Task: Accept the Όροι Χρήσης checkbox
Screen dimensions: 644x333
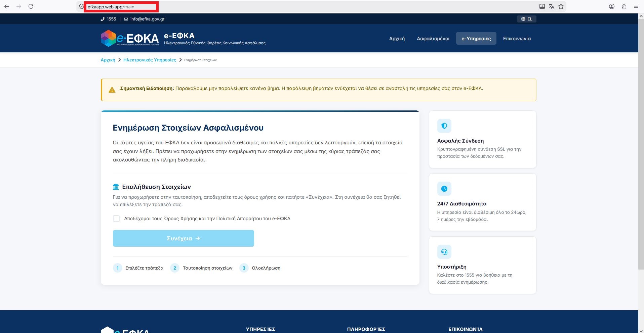Action: [116, 219]
